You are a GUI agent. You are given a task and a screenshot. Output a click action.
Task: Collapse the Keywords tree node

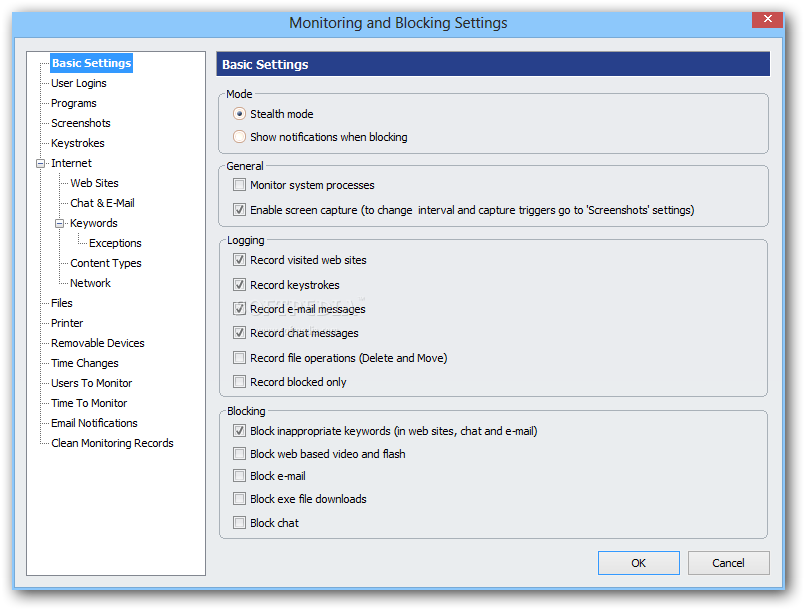(x=60, y=223)
